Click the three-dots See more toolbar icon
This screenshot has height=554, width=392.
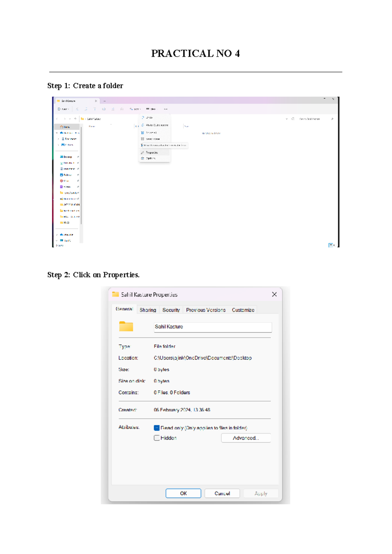166,109
